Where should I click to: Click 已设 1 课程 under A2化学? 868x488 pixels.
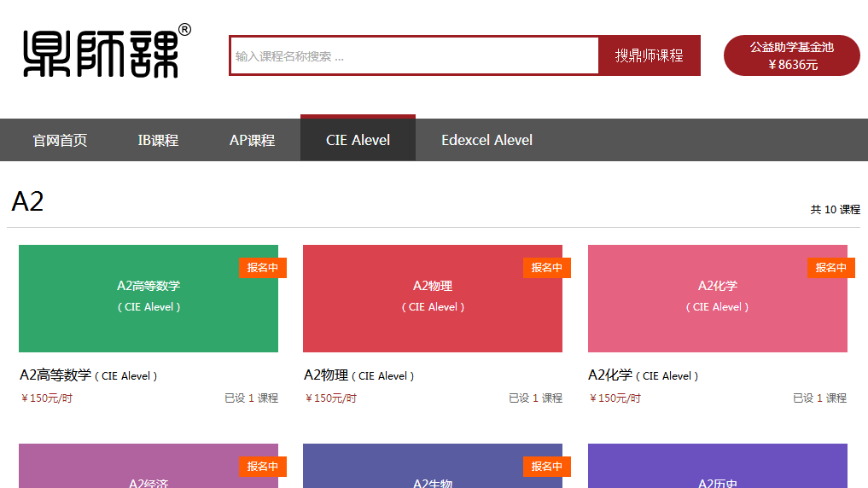pos(820,398)
